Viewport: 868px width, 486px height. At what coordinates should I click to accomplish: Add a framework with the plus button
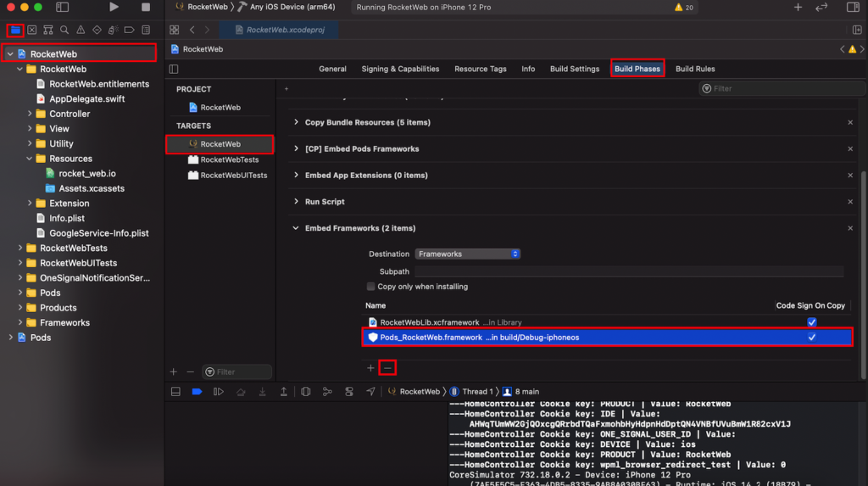tap(370, 368)
